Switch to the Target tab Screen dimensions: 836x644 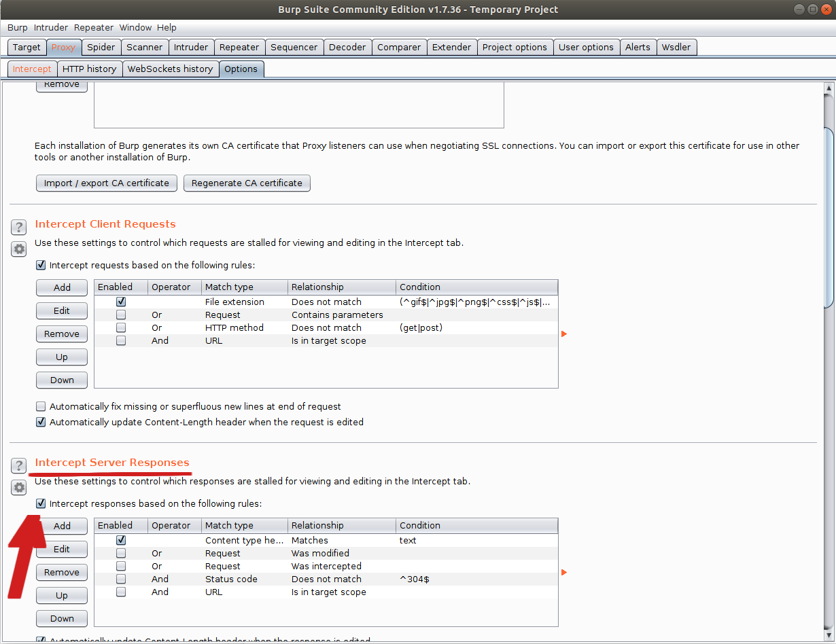click(27, 48)
